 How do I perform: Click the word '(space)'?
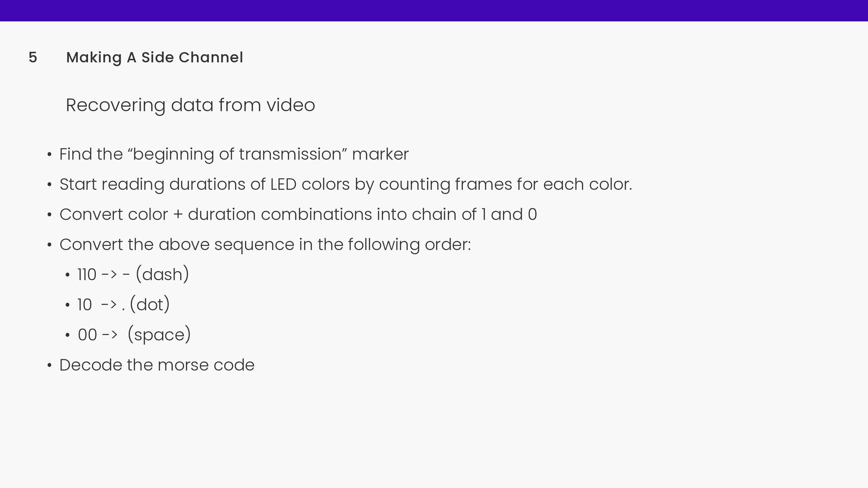coord(159,335)
